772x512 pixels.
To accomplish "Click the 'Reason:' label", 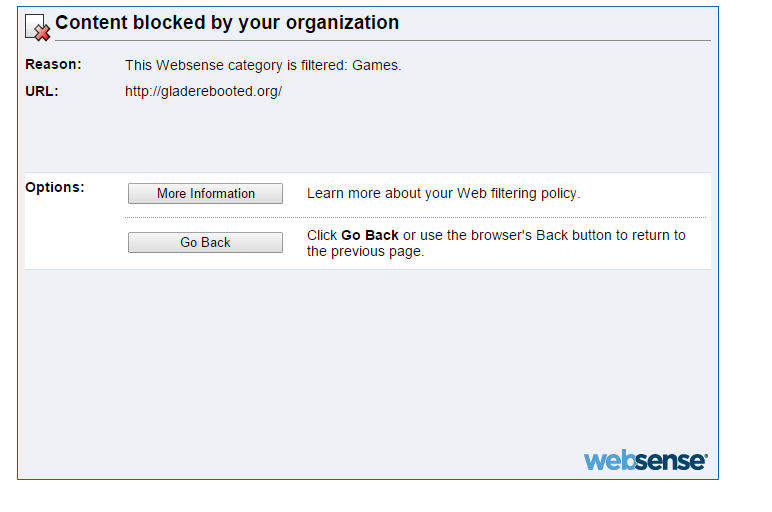I will pos(53,64).
